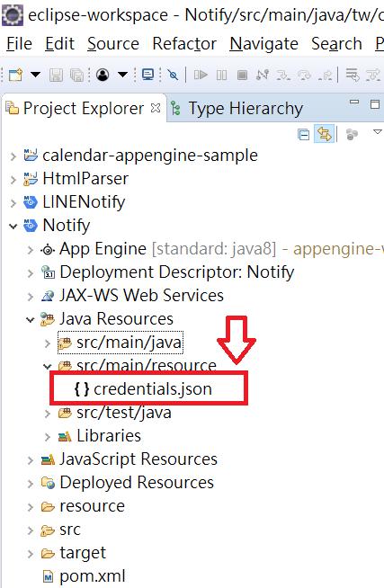This screenshot has width=384, height=588.
Task: Click the Save toolbar icon
Action: [x=57, y=75]
